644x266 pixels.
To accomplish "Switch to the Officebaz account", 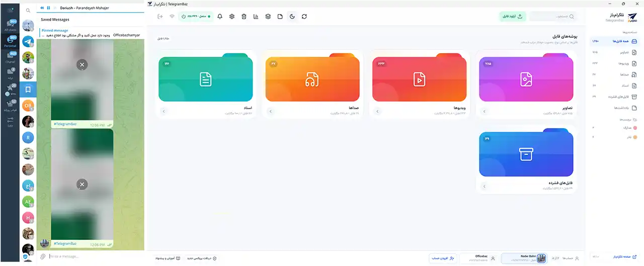I will (479, 258).
